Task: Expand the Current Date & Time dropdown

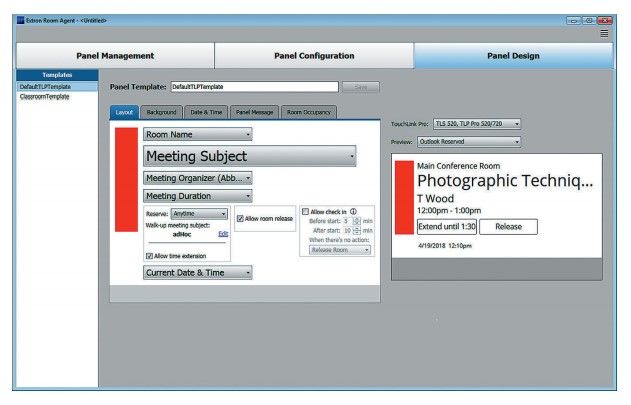Action: click(198, 273)
